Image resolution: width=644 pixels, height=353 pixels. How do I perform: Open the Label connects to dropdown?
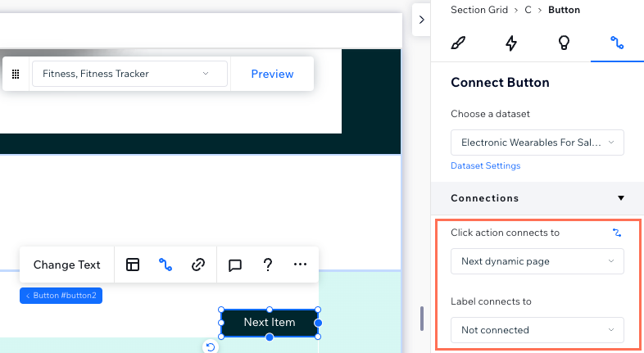pos(537,330)
